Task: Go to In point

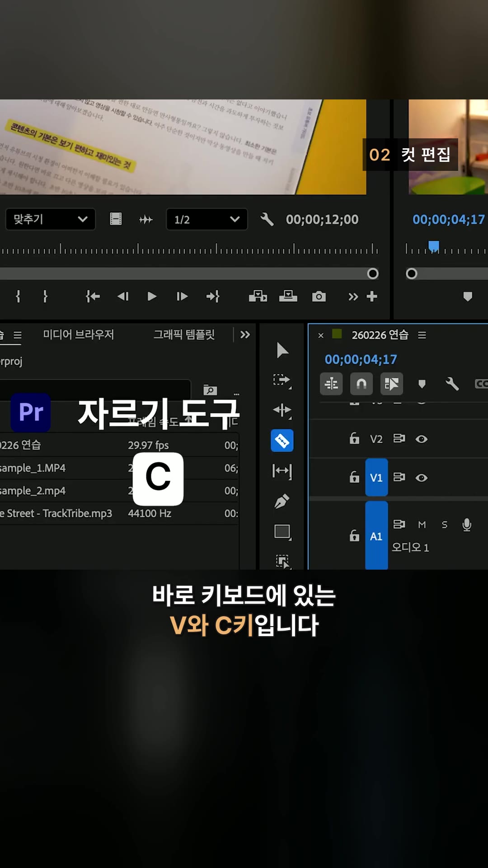Action: tap(93, 296)
